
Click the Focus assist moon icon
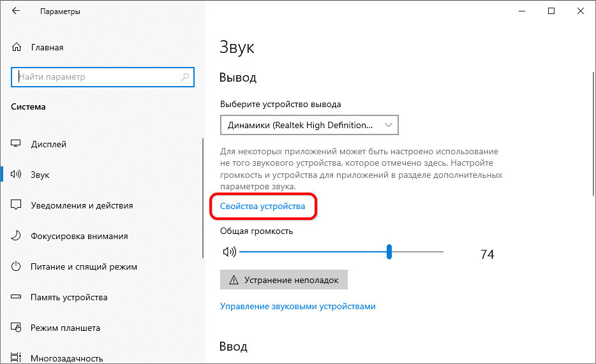pyautogui.click(x=17, y=236)
